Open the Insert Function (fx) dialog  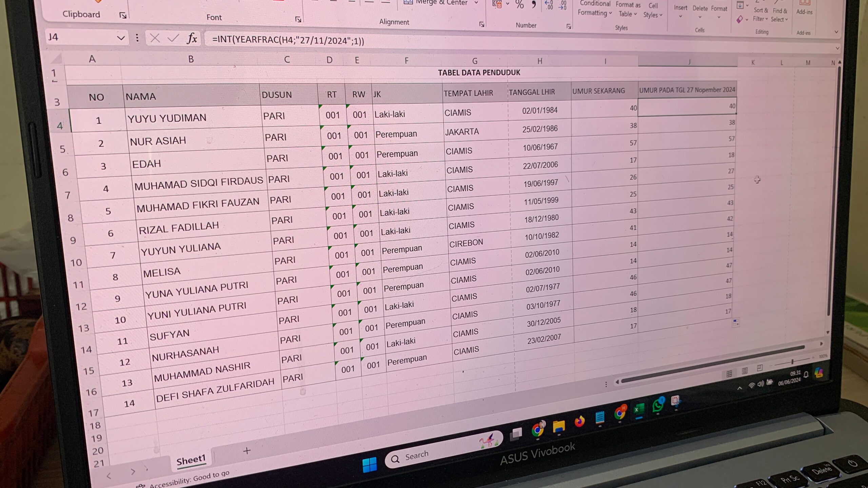(192, 38)
